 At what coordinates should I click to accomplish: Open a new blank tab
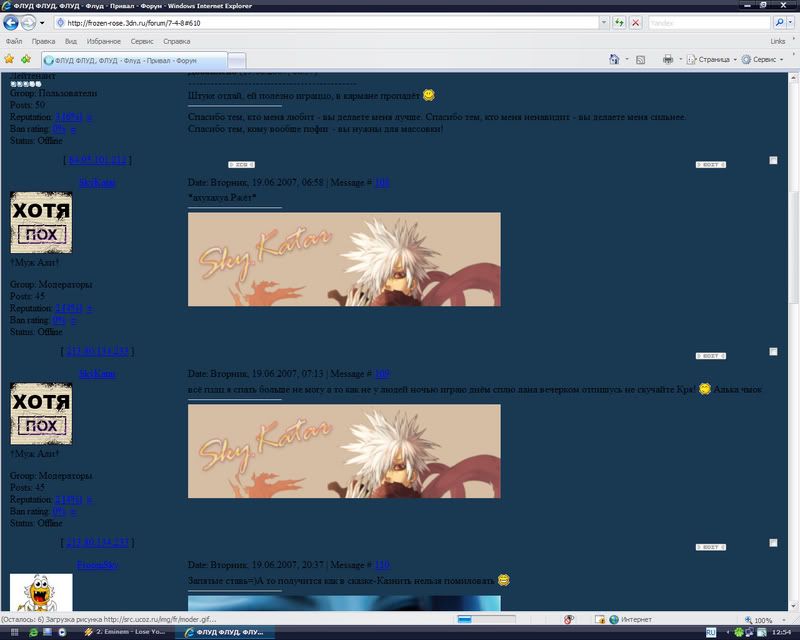coord(236,61)
